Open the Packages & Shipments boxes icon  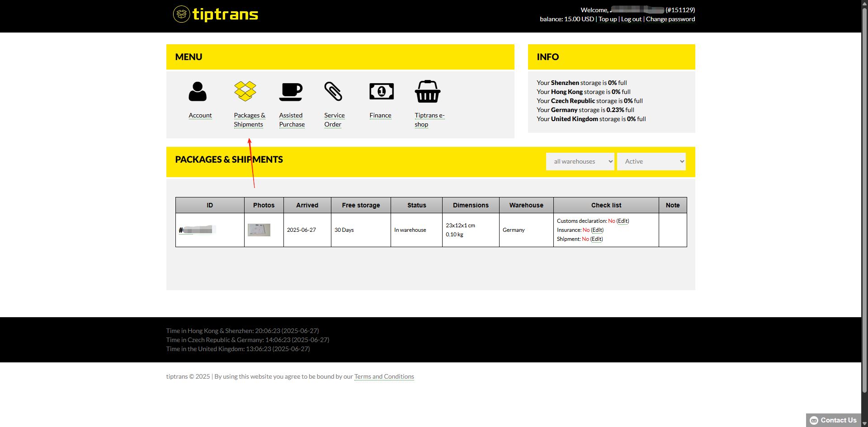pyautogui.click(x=245, y=91)
